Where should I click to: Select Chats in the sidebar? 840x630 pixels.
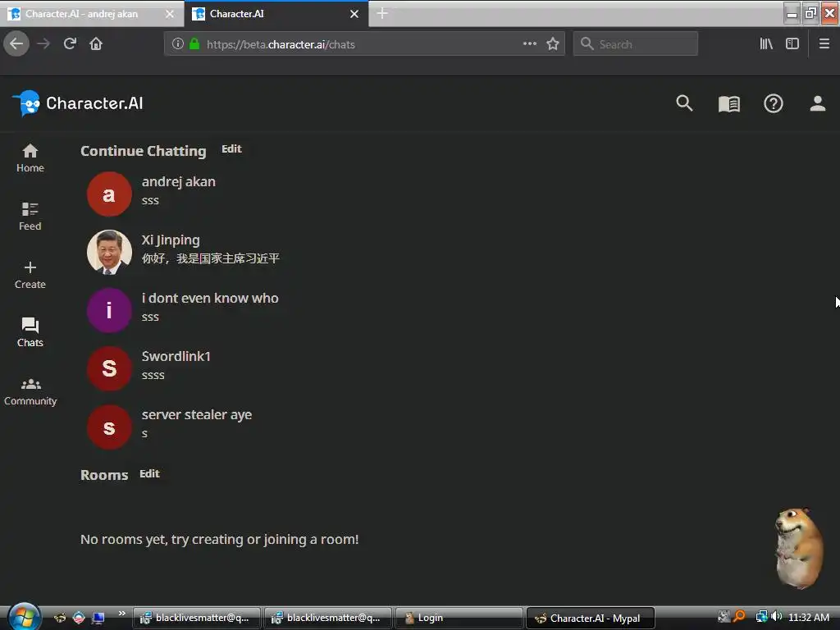click(x=30, y=333)
